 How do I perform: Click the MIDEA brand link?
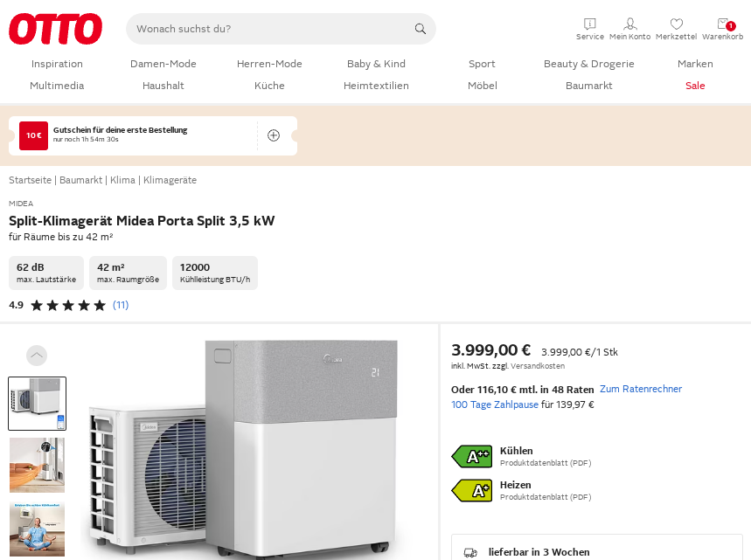21,204
